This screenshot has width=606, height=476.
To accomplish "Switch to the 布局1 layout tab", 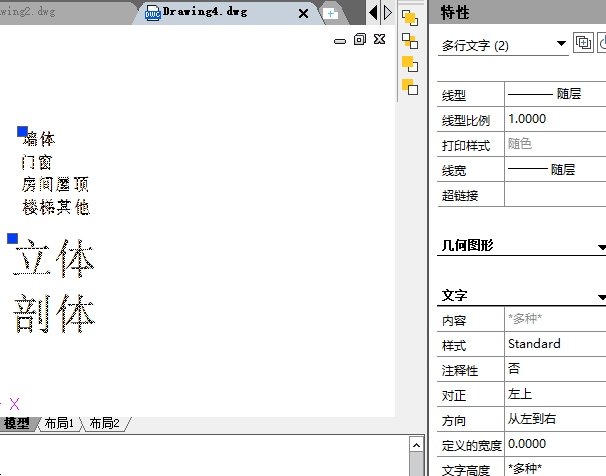I will click(x=58, y=424).
